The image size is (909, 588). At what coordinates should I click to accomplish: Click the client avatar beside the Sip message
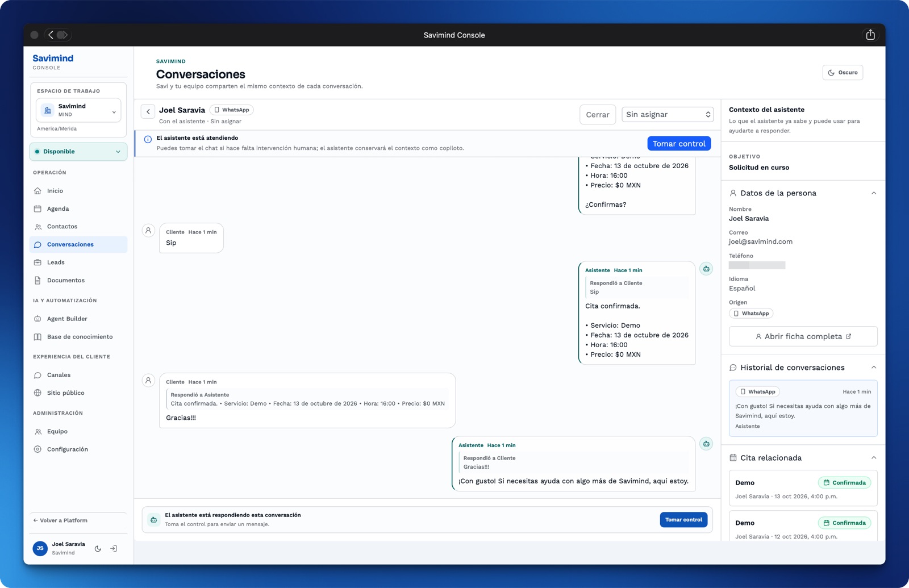(x=148, y=231)
